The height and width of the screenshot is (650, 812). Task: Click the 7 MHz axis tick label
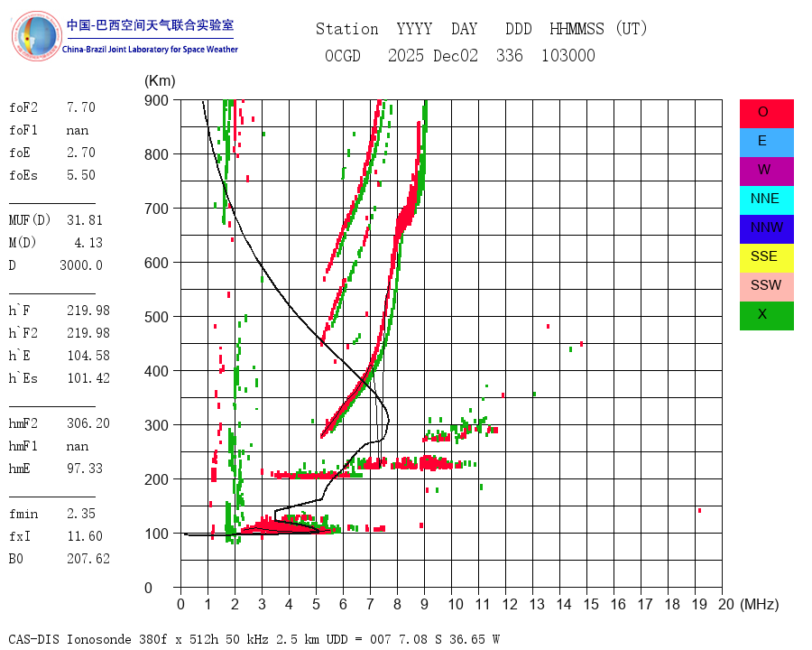[x=370, y=604]
